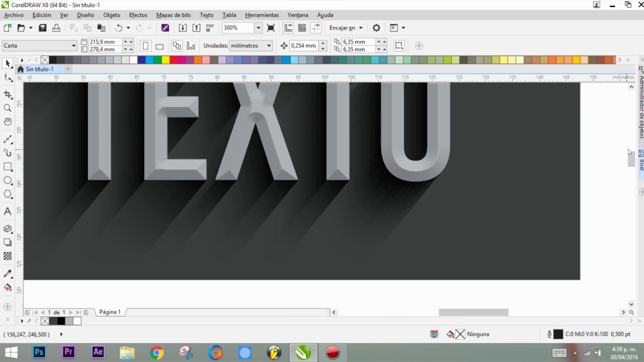Select the Shape edit tool

8,78
